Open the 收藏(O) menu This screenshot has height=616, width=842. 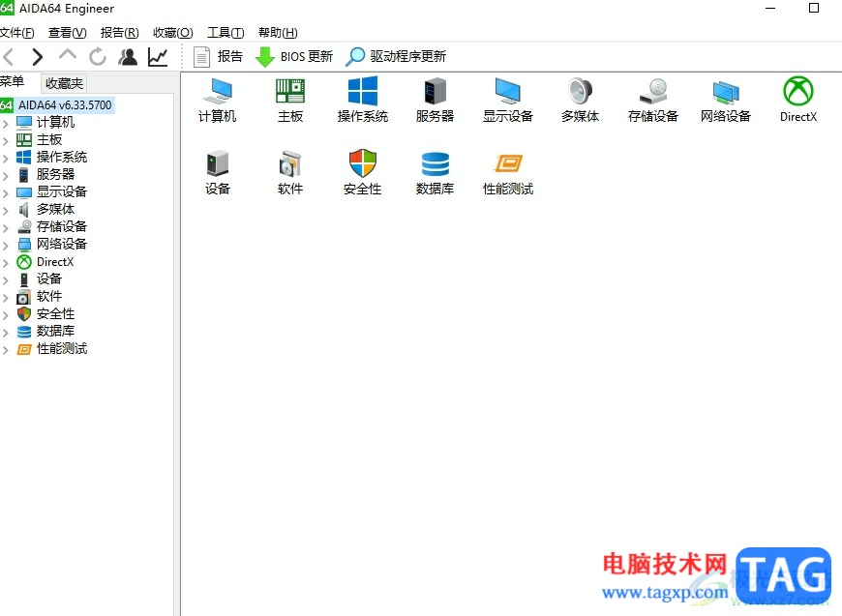(x=172, y=33)
